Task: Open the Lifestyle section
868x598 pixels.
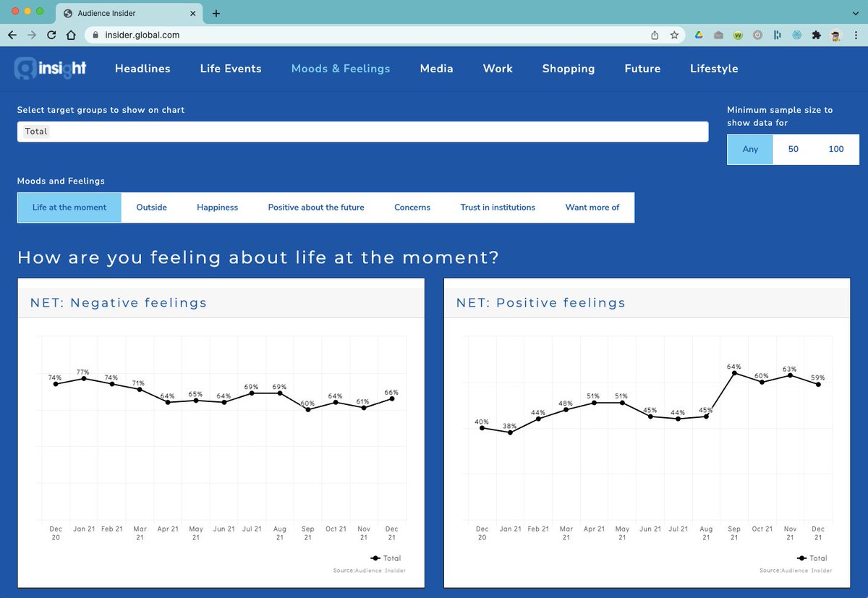Action: tap(714, 69)
